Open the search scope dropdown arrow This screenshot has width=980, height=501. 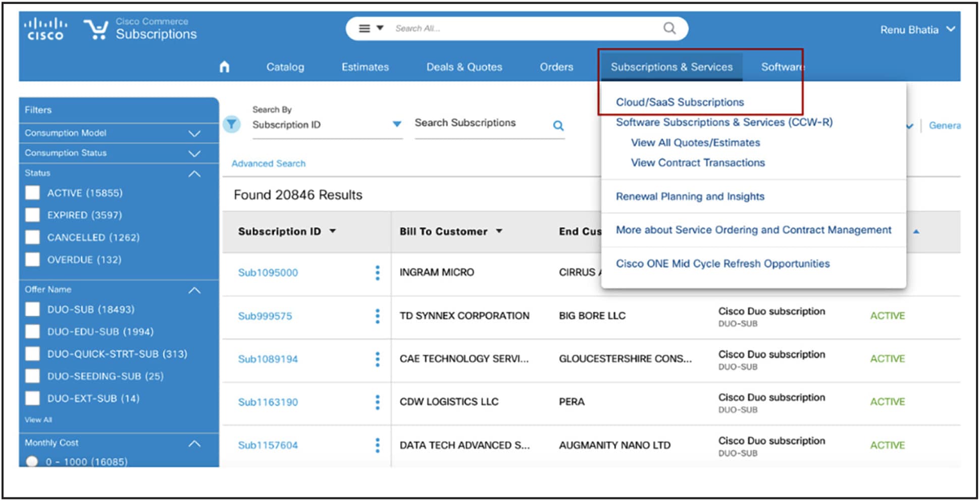380,28
